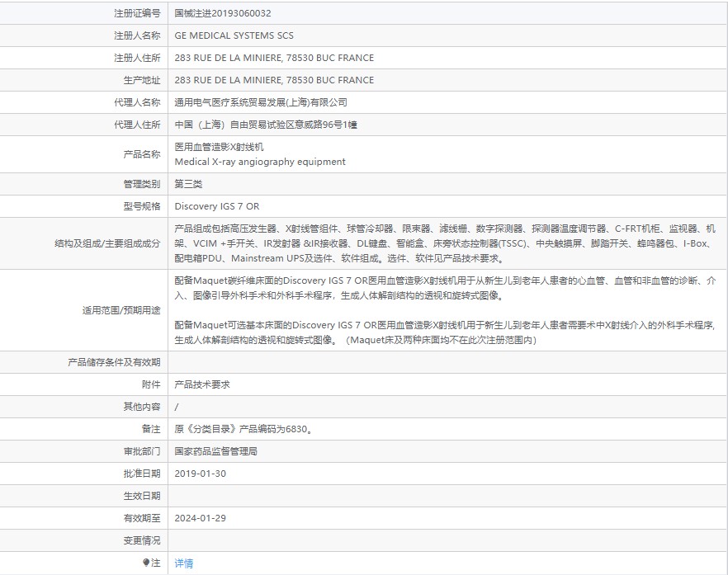The width and height of the screenshot is (728, 575).
Task: Select the attachment value 产品技术要求
Action: click(x=202, y=384)
